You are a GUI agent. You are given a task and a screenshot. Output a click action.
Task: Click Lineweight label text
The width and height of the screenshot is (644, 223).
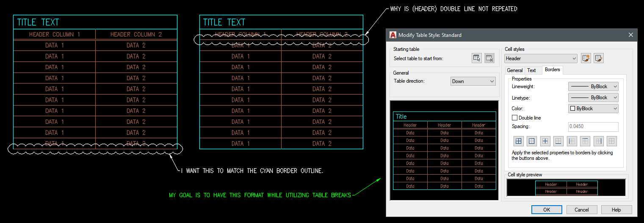pyautogui.click(x=523, y=86)
